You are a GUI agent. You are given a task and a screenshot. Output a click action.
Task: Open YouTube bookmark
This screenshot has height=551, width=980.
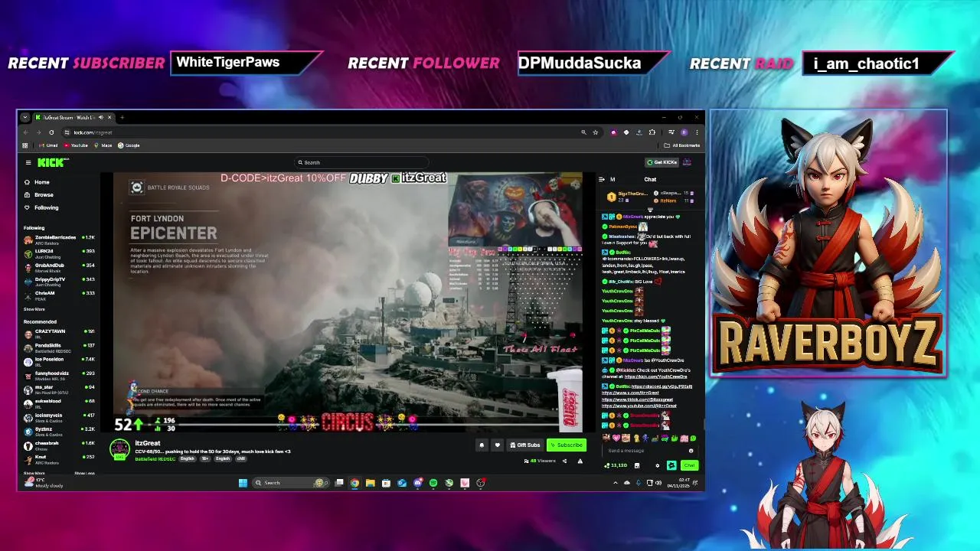[77, 145]
